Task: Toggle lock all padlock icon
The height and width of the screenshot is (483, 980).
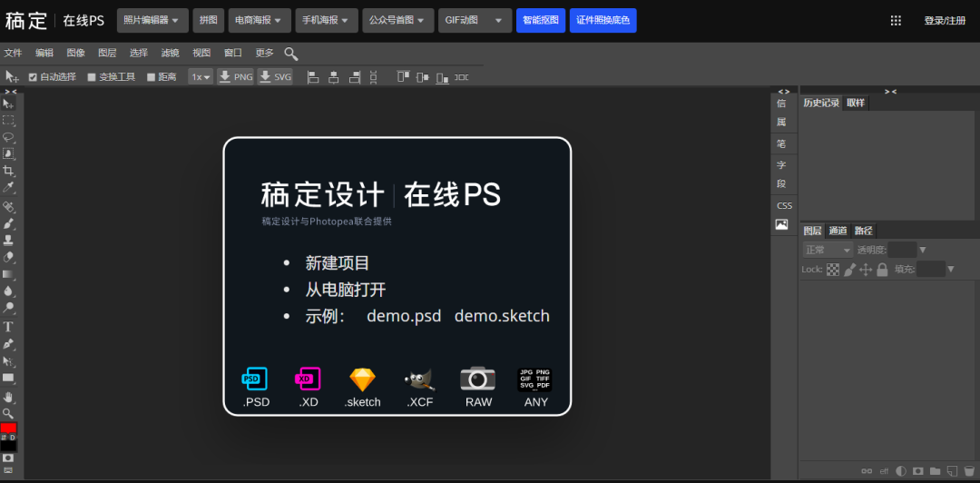Action: pos(882,270)
